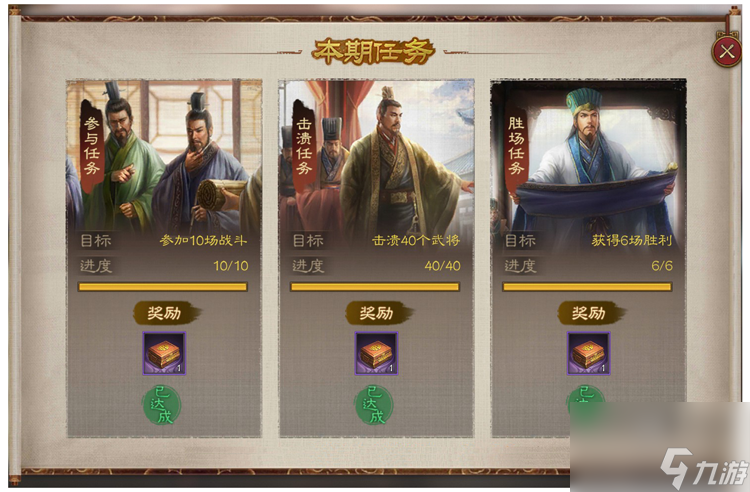The image size is (750, 492).
Task: Open reward chest under 胜场任务
Action: (588, 353)
